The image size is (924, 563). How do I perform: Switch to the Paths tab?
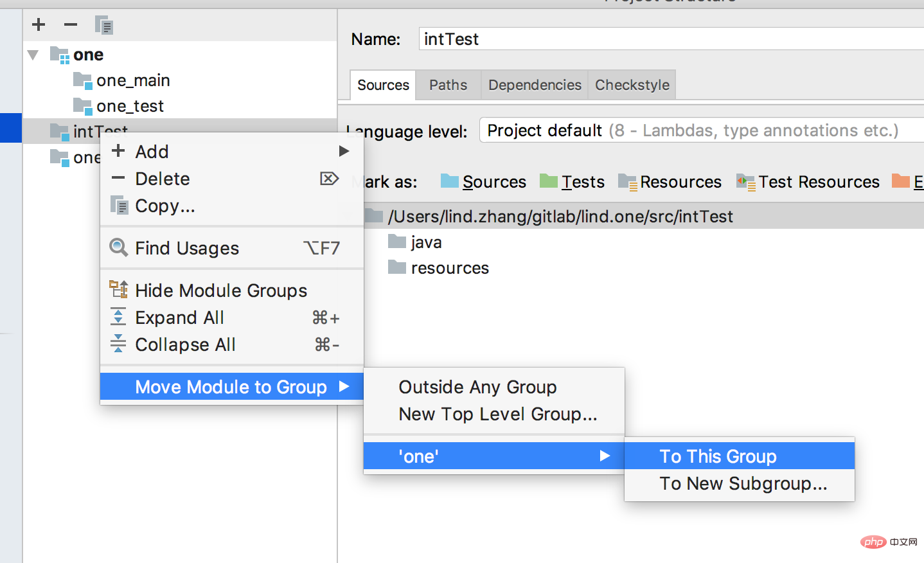(x=448, y=85)
